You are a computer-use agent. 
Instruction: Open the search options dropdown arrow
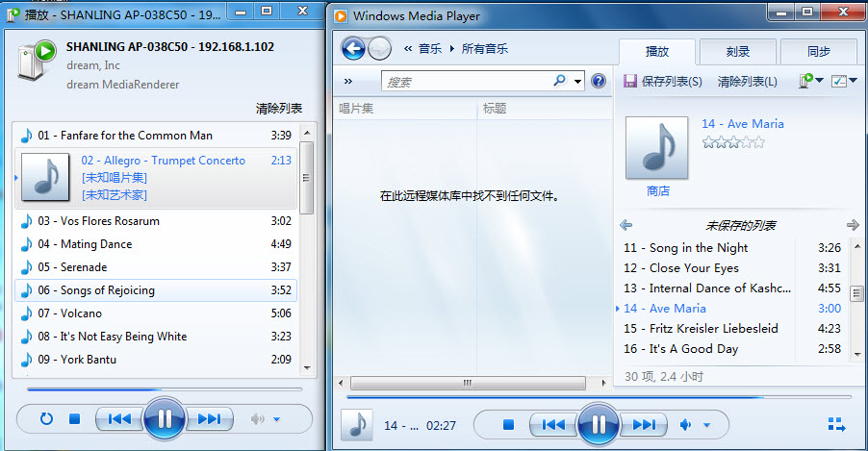(x=578, y=82)
